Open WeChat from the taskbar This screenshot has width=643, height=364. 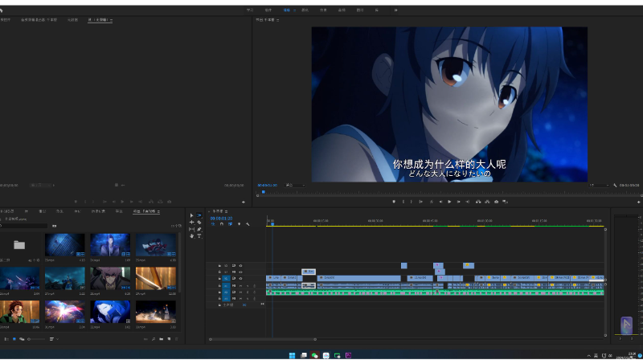[314, 355]
